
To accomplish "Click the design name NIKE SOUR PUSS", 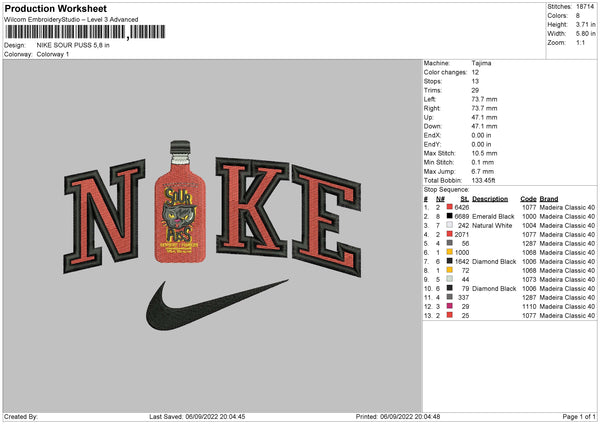I will pyautogui.click(x=73, y=45).
